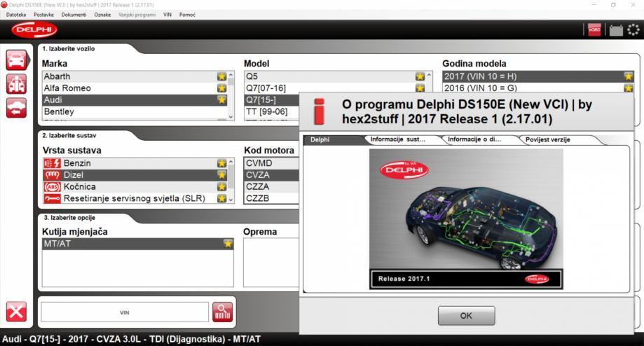The width and height of the screenshot is (644, 346).
Task: Switch to the Delphi tab in dialog
Action: point(334,140)
